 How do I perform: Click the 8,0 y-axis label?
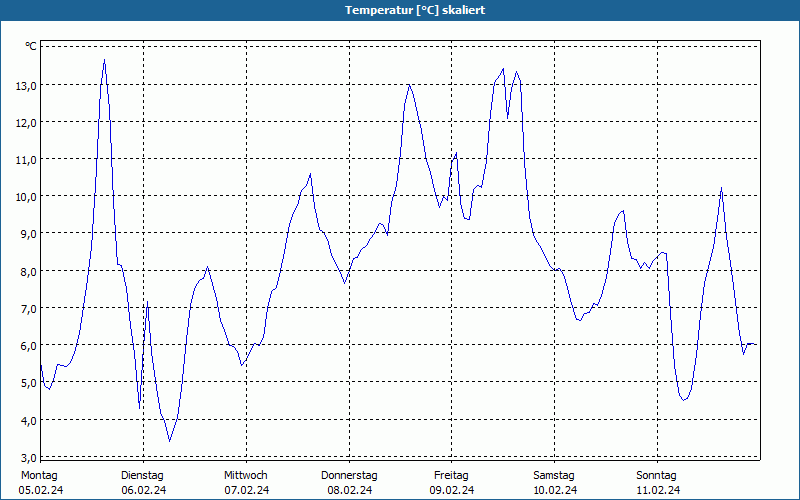point(28,271)
